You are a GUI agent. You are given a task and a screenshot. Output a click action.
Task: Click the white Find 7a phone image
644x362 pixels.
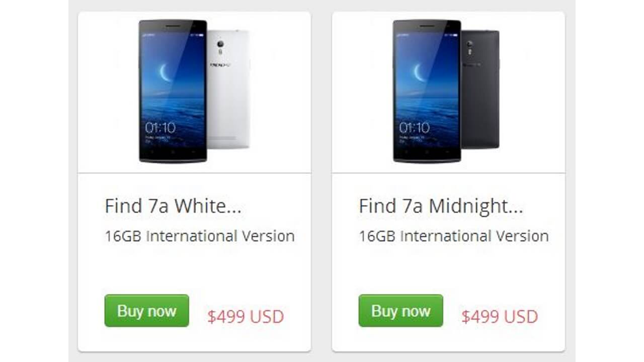tap(194, 90)
